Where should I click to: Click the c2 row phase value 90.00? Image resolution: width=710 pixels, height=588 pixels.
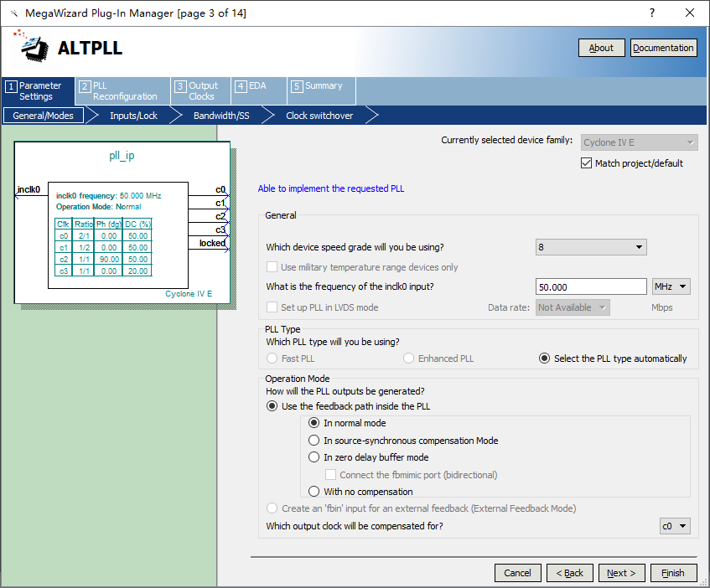pos(109,259)
